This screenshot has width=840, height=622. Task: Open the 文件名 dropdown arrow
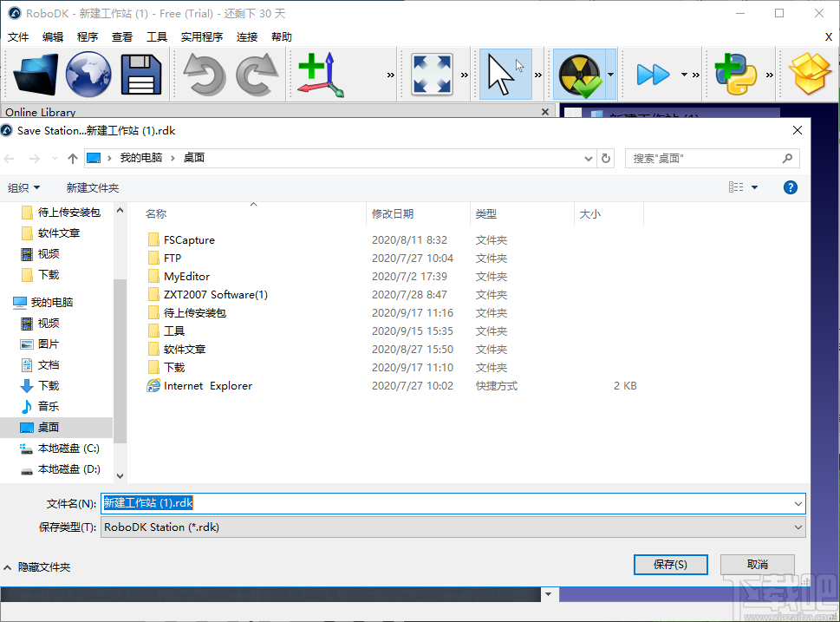[x=798, y=503]
